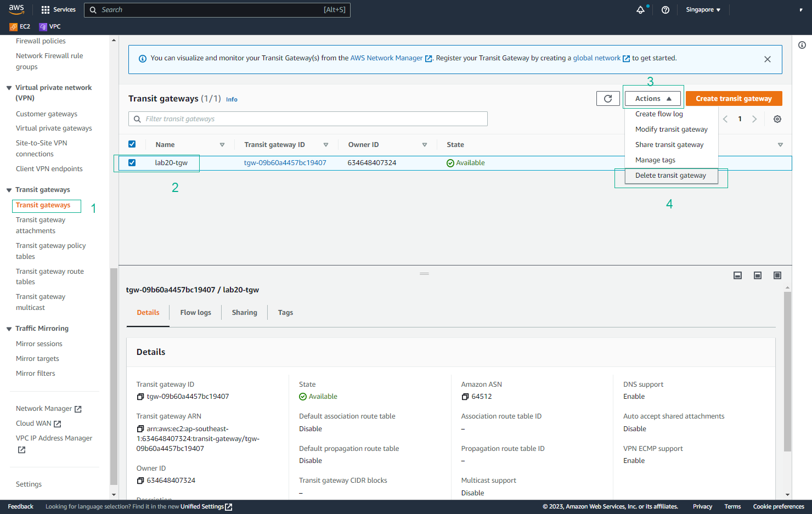This screenshot has width=812, height=514.
Task: Open the global network link
Action: (601, 58)
